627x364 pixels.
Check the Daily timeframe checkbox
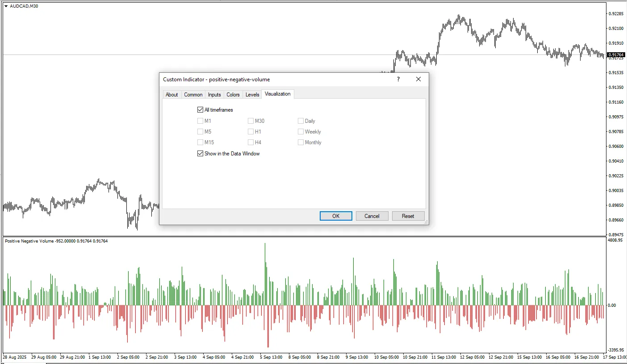tap(301, 121)
